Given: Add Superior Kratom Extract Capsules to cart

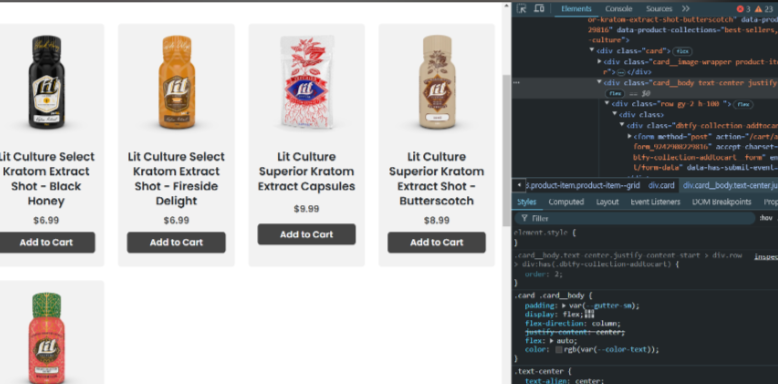Looking at the screenshot, I should pyautogui.click(x=307, y=234).
